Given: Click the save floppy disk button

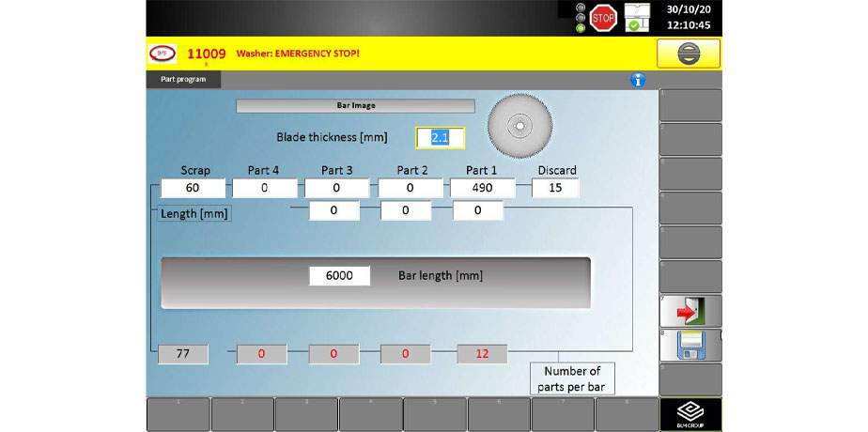Looking at the screenshot, I should pos(690,345).
